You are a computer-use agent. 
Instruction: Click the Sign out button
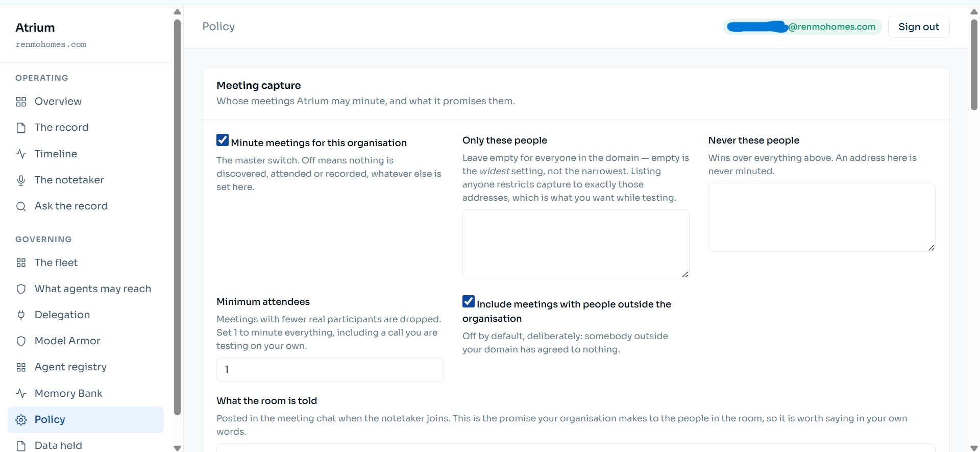click(919, 27)
